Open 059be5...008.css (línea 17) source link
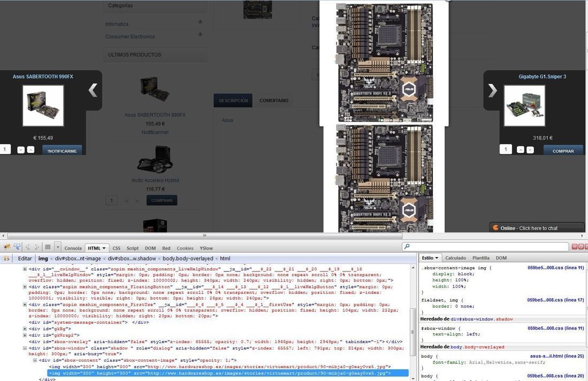The height and width of the screenshot is (381, 588). (x=555, y=300)
